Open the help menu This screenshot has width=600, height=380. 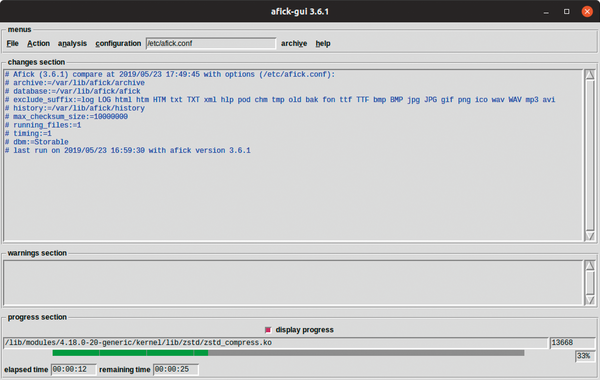(x=323, y=44)
